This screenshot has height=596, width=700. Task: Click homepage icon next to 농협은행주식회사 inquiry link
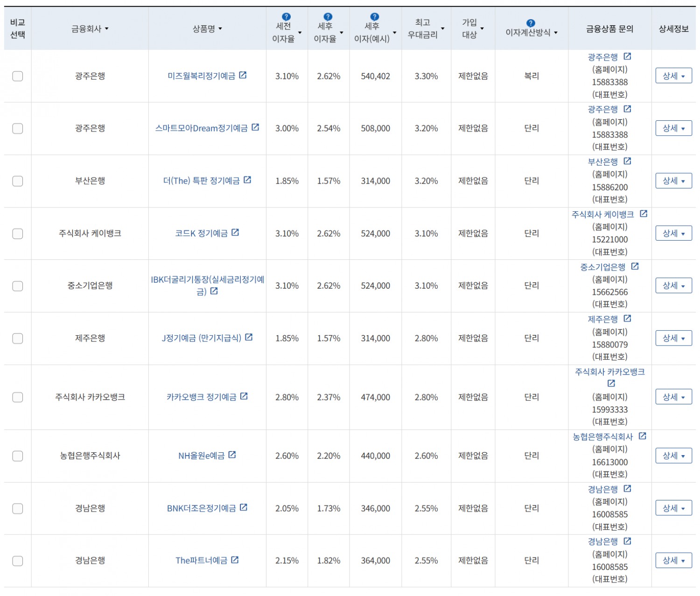click(642, 436)
